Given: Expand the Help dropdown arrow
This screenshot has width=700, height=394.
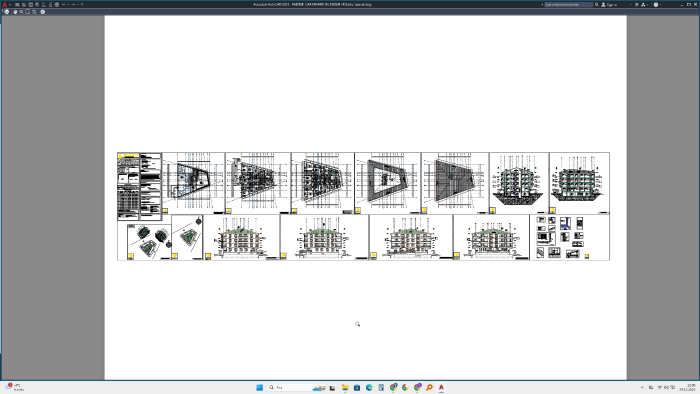Looking at the screenshot, I should [x=660, y=4].
